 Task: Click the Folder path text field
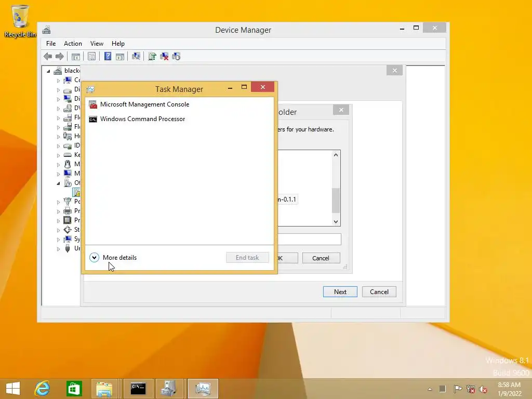309,239
